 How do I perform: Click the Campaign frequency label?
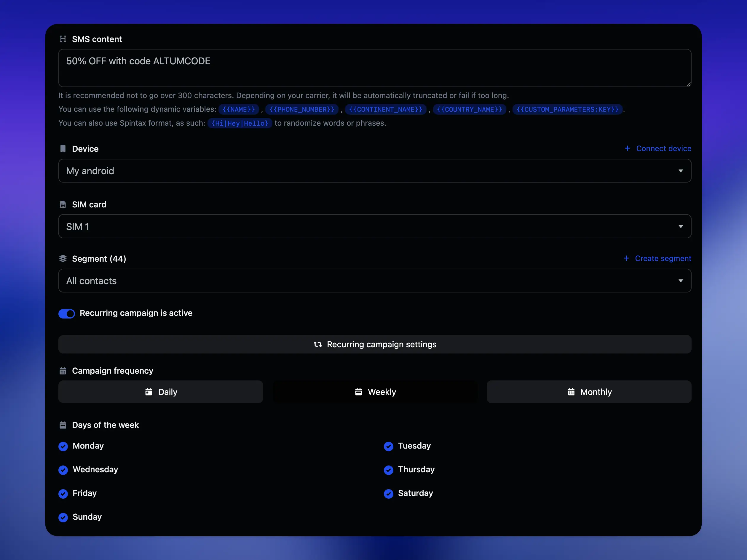click(x=112, y=371)
